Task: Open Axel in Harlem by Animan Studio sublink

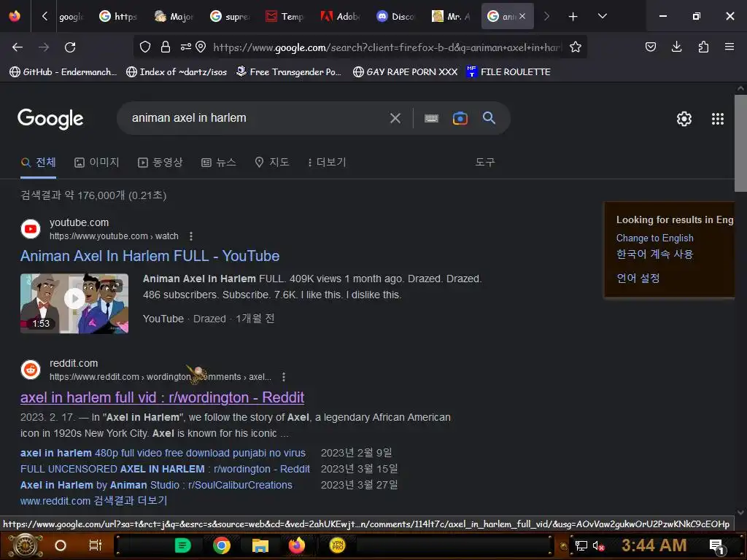Action: (x=156, y=485)
